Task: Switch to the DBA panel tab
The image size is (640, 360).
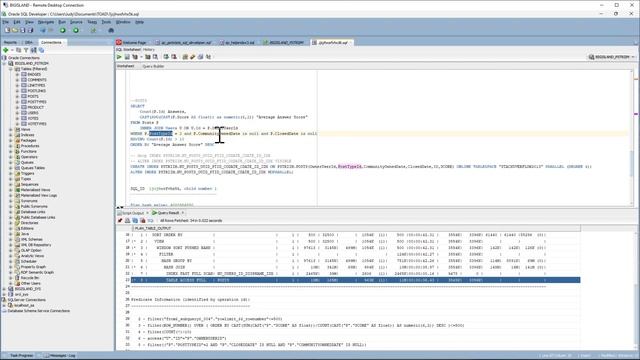Action: (x=28, y=42)
